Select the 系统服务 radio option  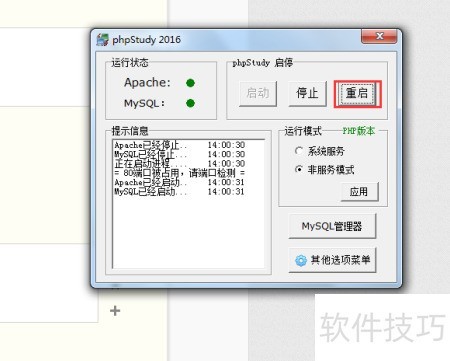click(x=299, y=151)
